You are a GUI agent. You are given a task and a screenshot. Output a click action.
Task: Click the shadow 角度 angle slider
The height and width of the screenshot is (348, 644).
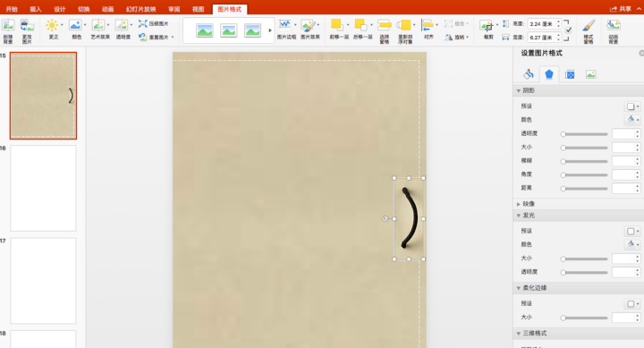(x=585, y=174)
